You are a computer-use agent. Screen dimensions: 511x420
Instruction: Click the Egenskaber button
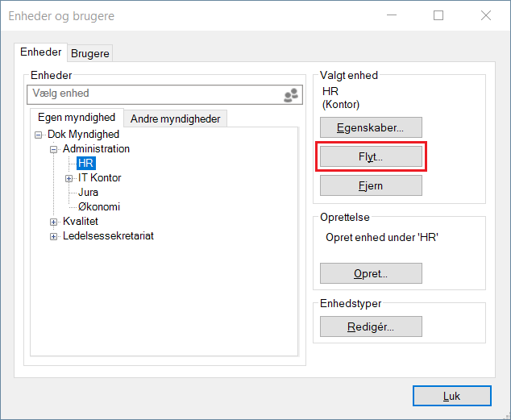click(371, 127)
